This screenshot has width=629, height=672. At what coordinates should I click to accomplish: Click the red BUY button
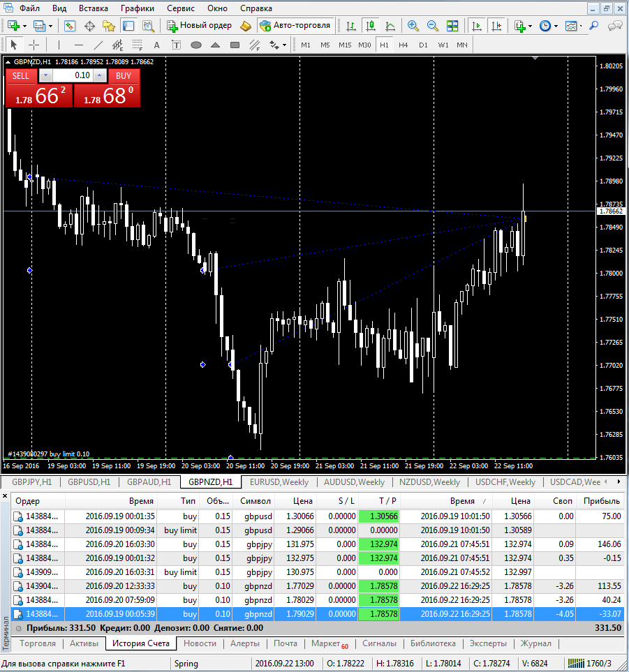tap(124, 76)
